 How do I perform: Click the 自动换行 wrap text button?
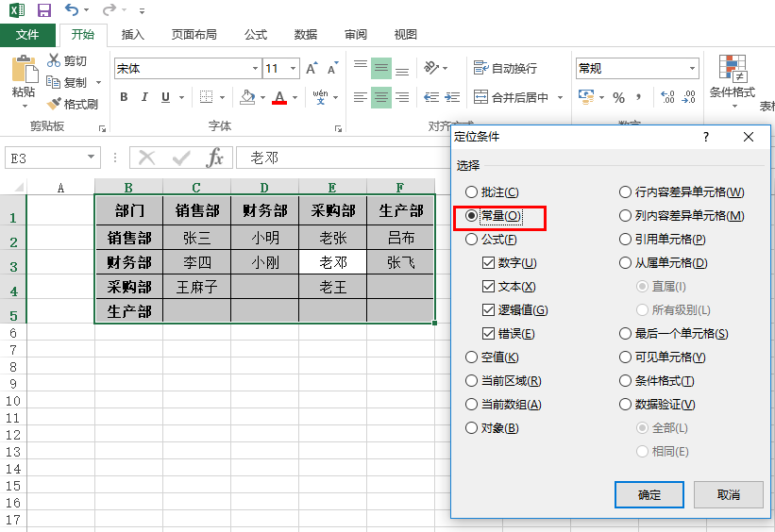point(505,68)
